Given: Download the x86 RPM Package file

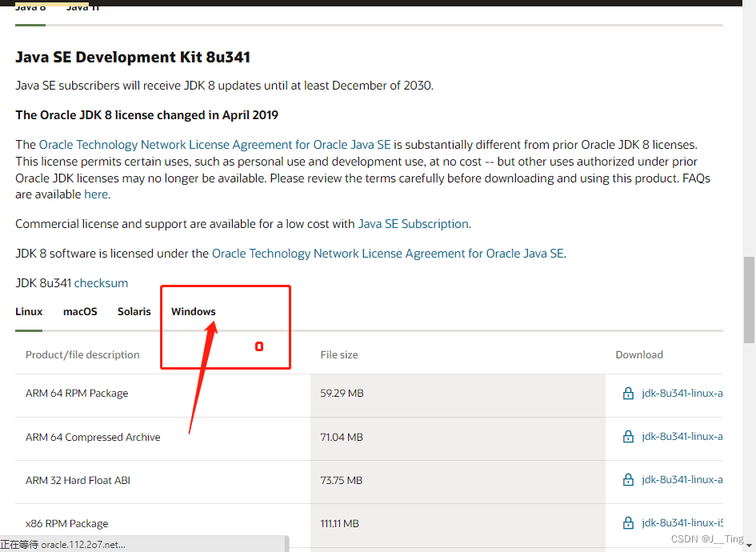Looking at the screenshot, I should point(682,523).
